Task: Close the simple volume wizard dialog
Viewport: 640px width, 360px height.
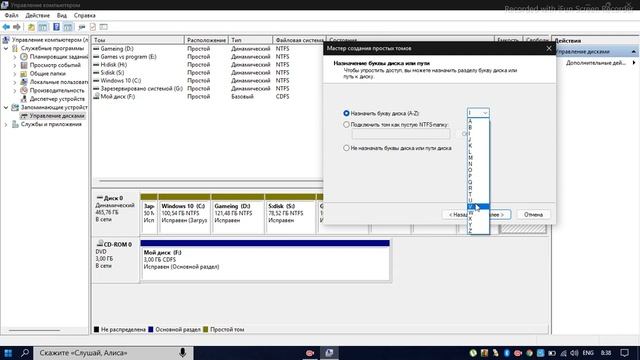Action: [549, 48]
